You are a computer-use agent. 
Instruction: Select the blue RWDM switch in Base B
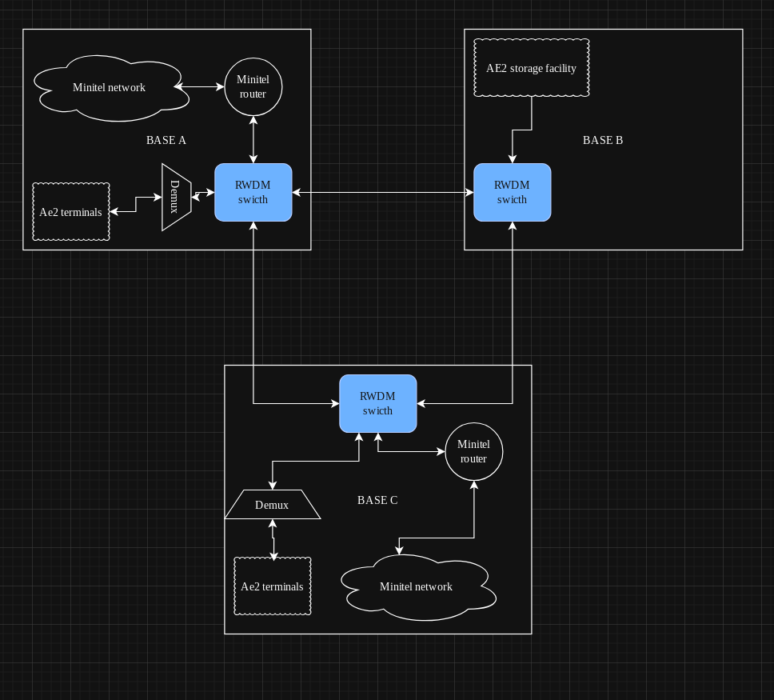[512, 193]
